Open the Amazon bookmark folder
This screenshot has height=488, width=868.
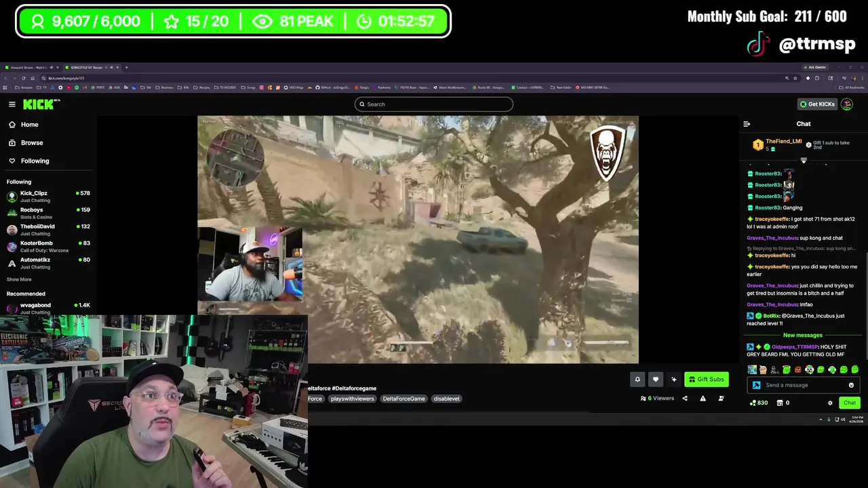coord(24,87)
